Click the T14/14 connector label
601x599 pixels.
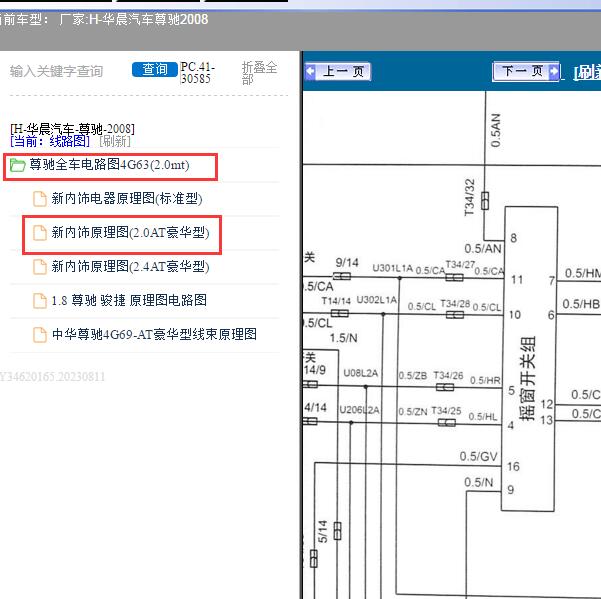pos(336,301)
